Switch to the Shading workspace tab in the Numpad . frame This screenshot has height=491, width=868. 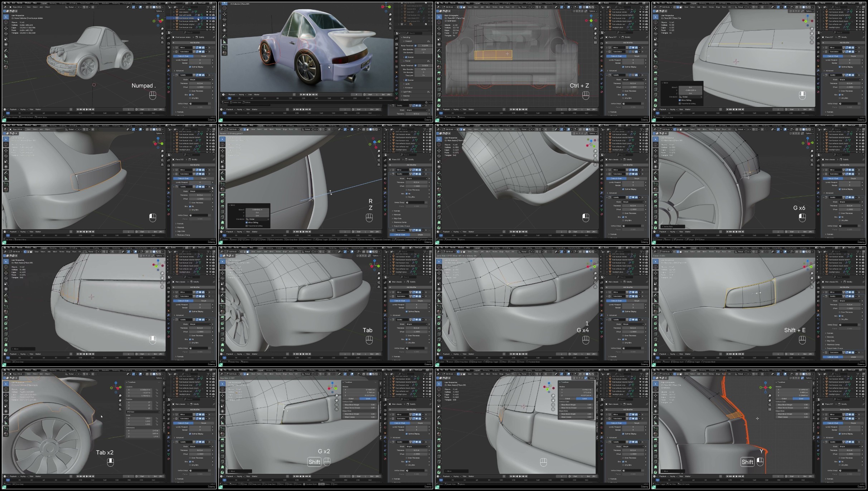click(96, 4)
